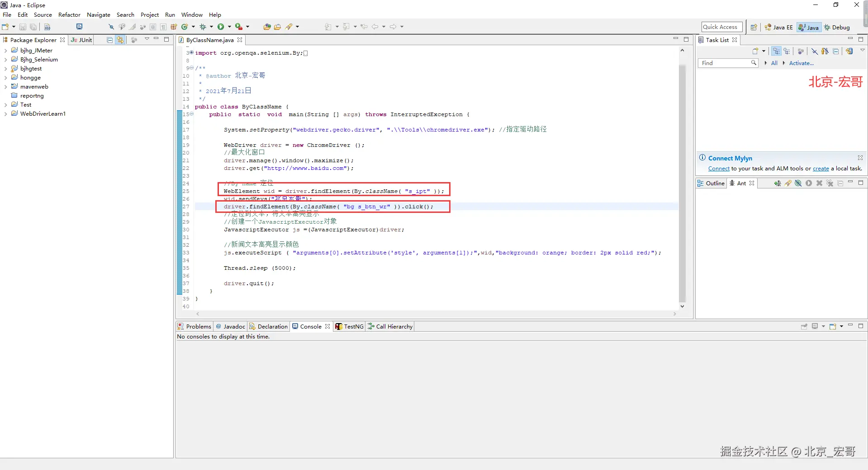Click the New file toolbar icon
The width and height of the screenshot is (868, 470).
click(5, 27)
